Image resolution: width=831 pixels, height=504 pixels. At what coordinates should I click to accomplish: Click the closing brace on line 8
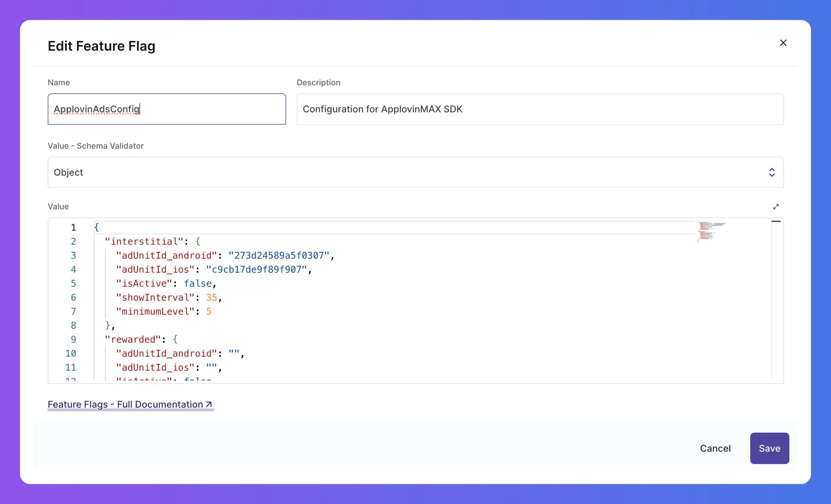(108, 325)
